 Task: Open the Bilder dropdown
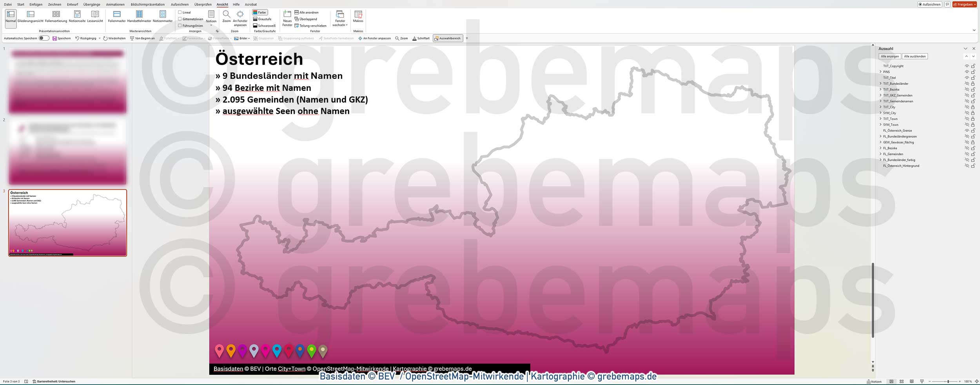(242, 38)
